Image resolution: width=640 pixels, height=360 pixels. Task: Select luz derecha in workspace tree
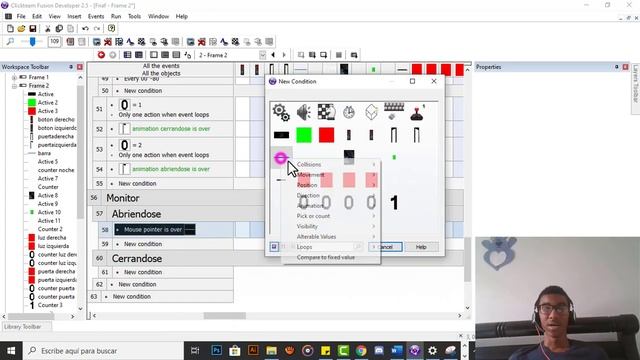(x=52, y=238)
